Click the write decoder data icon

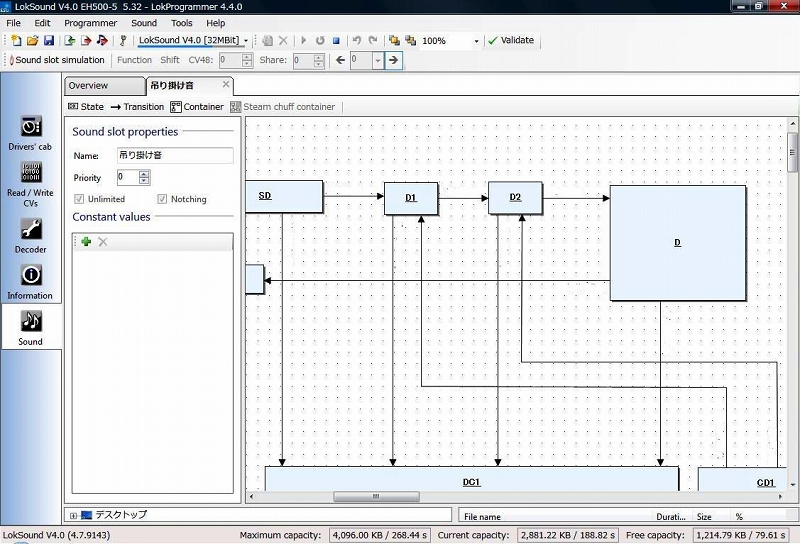(86, 40)
